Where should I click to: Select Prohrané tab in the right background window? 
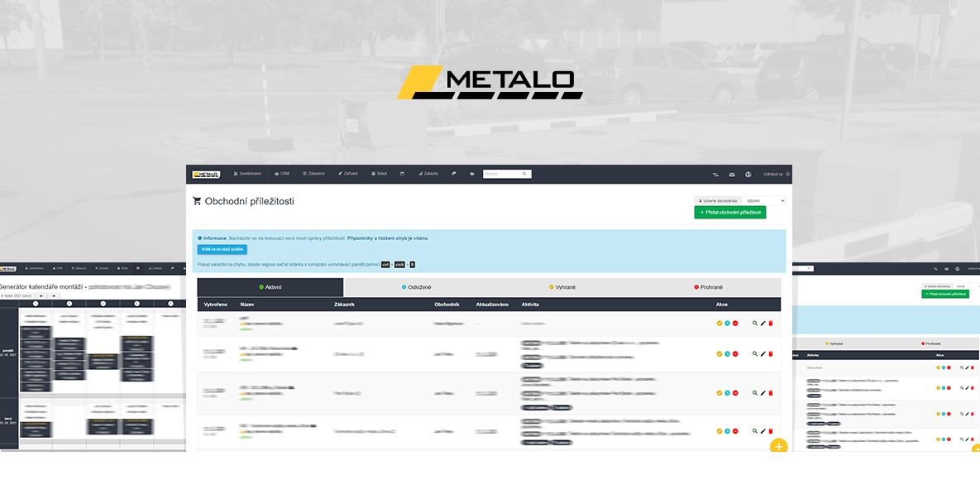(x=931, y=343)
